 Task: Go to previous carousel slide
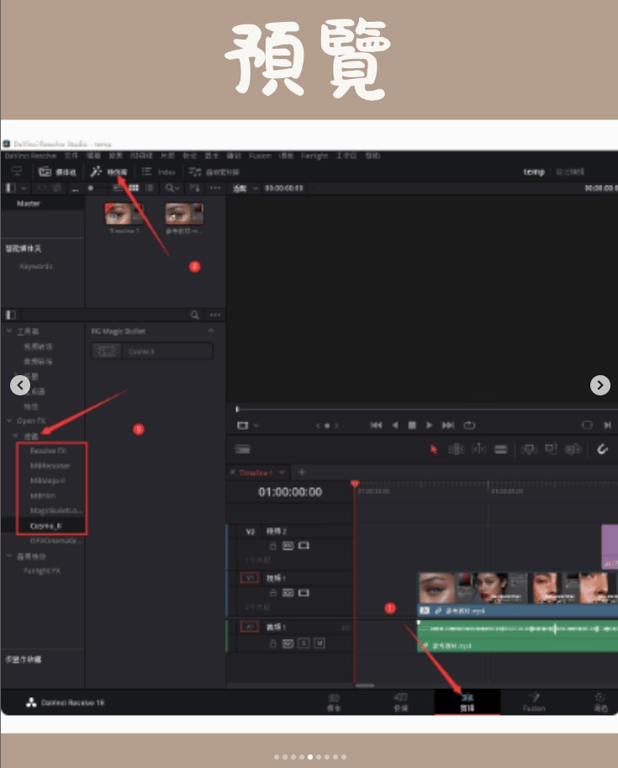point(20,385)
